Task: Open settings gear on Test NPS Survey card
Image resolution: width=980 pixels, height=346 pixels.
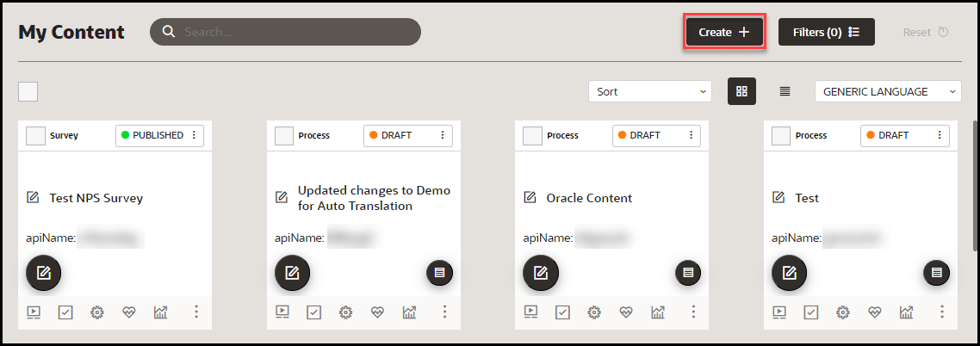Action: [96, 312]
